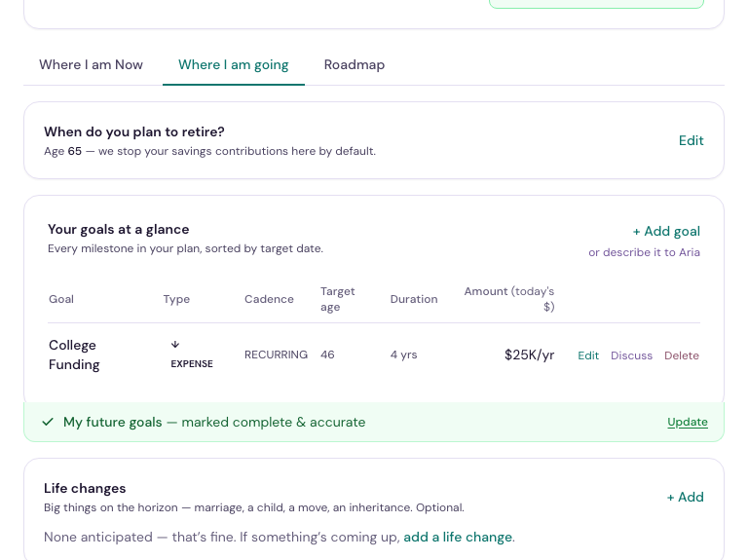This screenshot has width=748, height=560.
Task: Click the green checkmark icon on goals banner
Action: pyautogui.click(x=48, y=422)
